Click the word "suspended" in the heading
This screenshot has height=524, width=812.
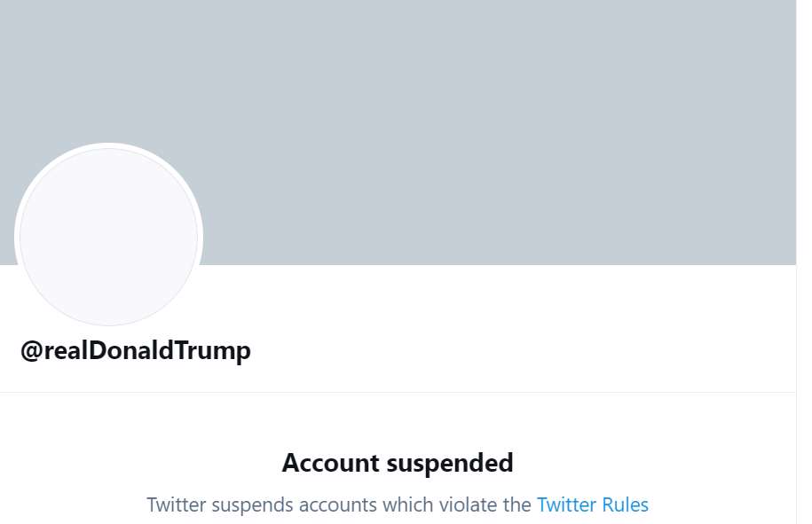click(450, 464)
